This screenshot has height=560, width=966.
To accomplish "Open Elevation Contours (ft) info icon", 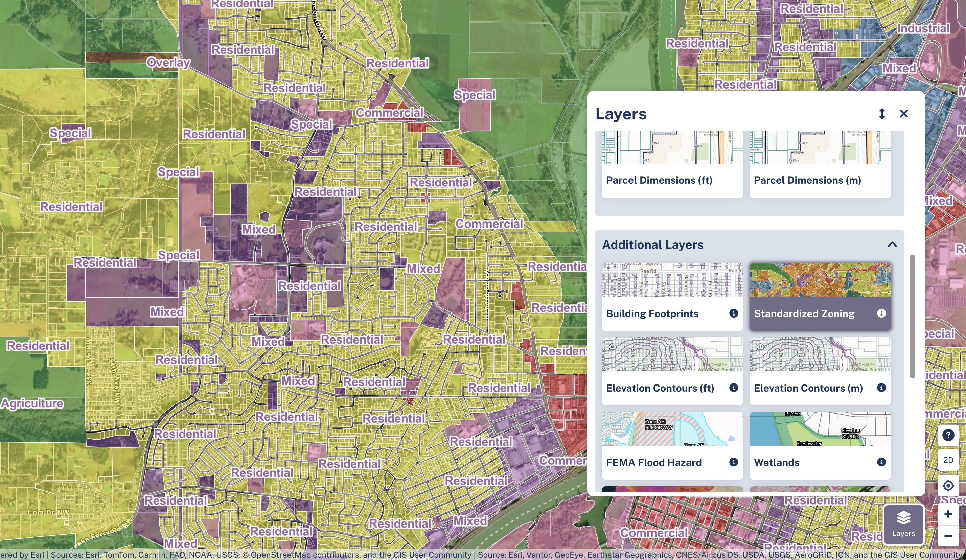I will point(733,388).
